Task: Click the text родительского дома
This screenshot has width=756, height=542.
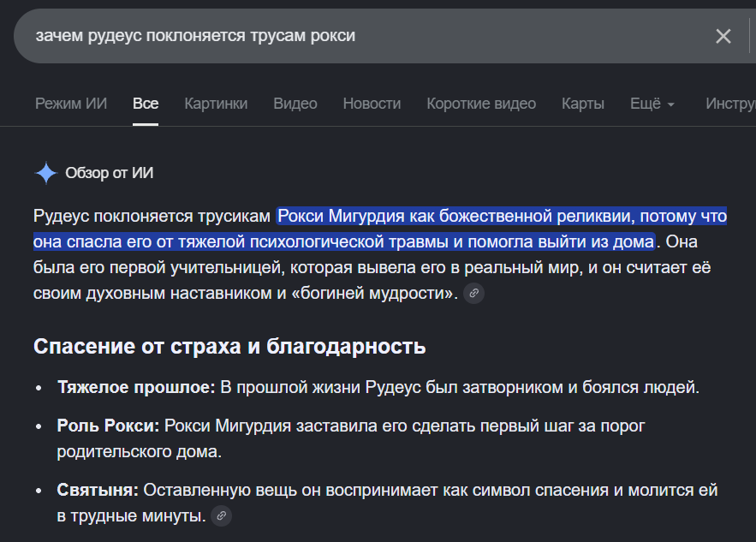Action: click(x=140, y=452)
